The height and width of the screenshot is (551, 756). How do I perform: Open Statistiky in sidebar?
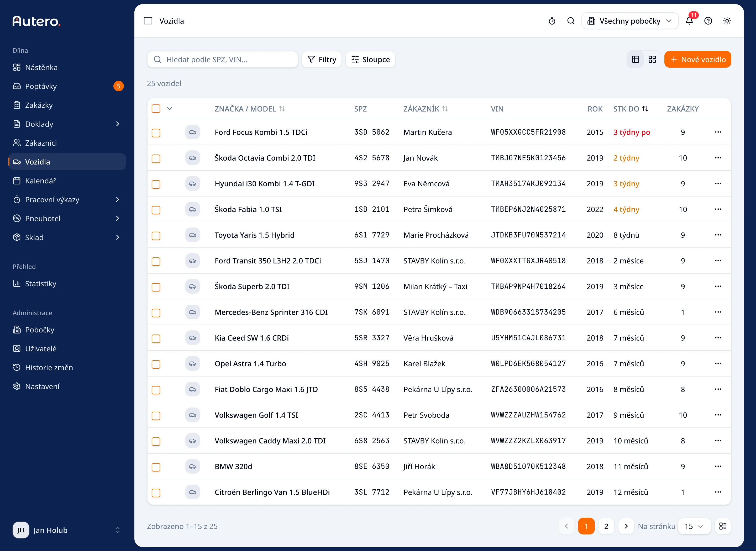point(67,284)
